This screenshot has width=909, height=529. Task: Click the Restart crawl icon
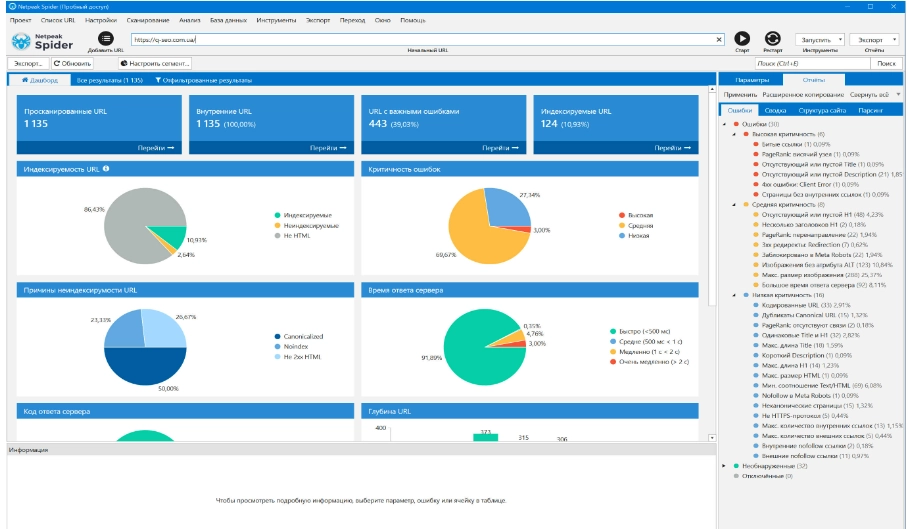coord(772,39)
